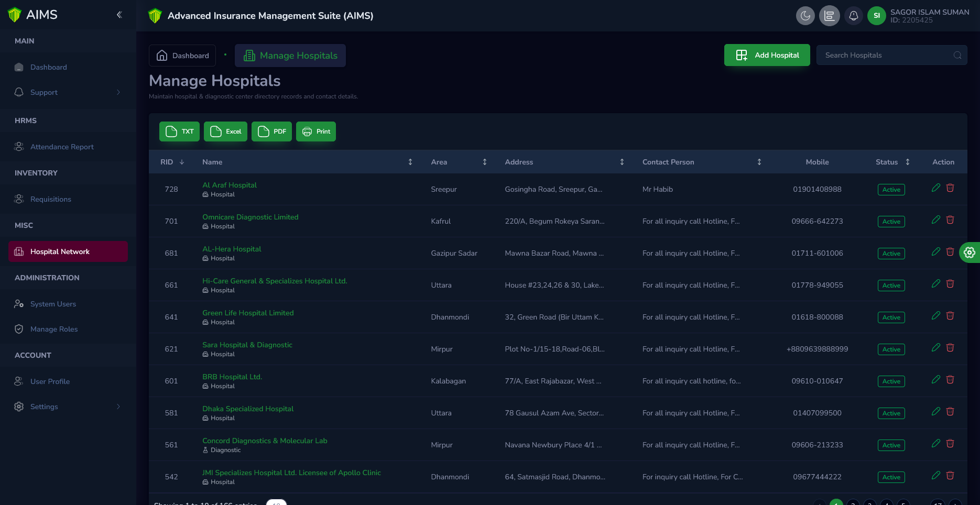Edit the BRB Hospital Ltd. row

tap(936, 380)
